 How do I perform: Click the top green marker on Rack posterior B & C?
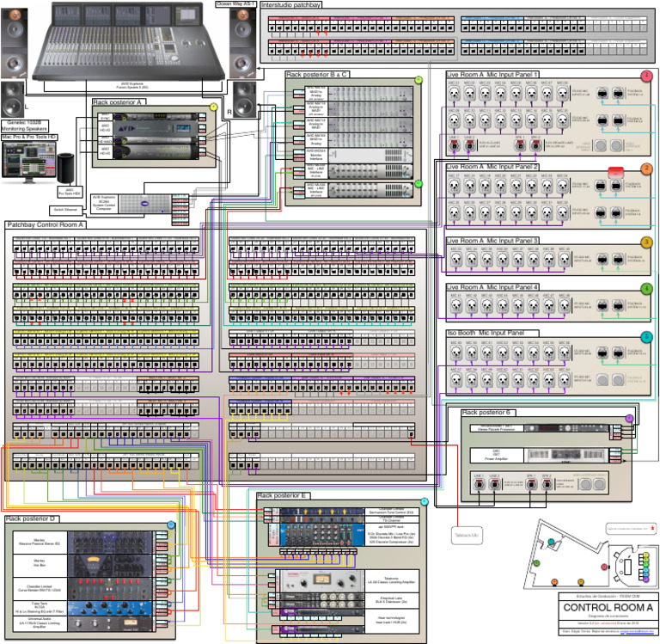(x=419, y=80)
